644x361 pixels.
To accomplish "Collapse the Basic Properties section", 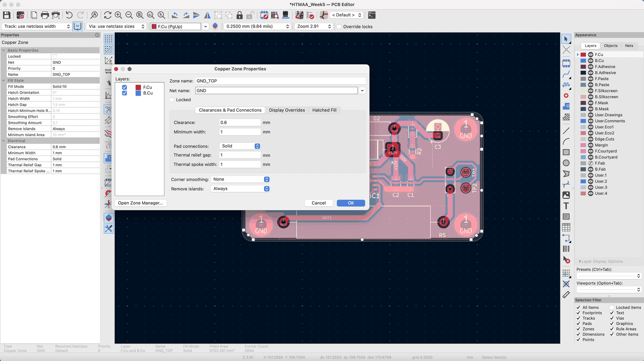I will tap(4, 50).
